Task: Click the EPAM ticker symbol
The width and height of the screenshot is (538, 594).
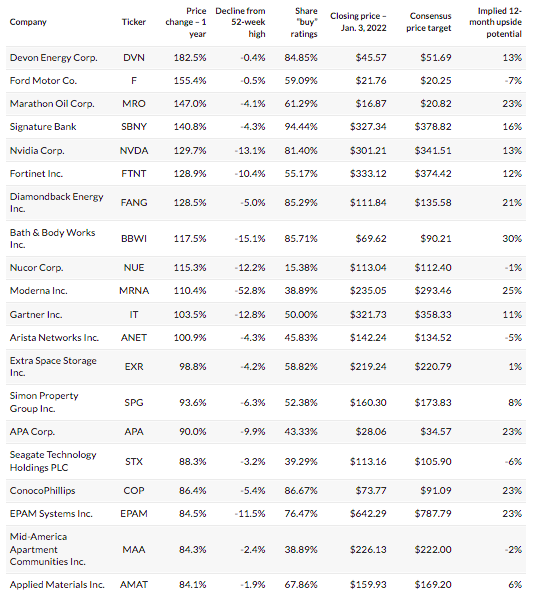Action: pos(134,514)
